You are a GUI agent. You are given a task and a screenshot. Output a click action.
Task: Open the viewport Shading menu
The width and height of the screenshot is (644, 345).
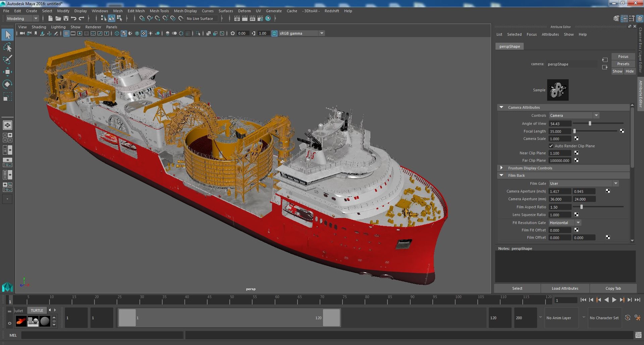pos(39,27)
